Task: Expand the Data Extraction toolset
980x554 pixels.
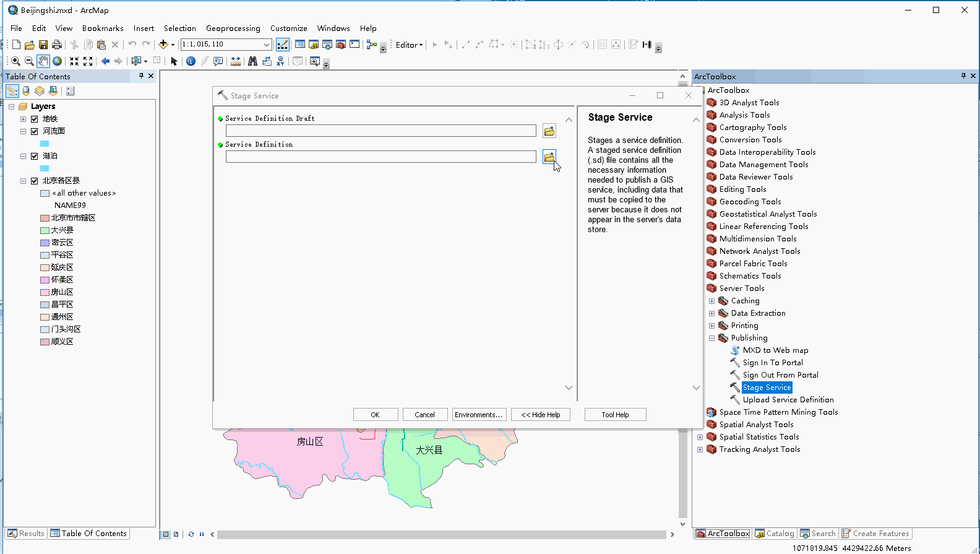Action: (x=711, y=313)
